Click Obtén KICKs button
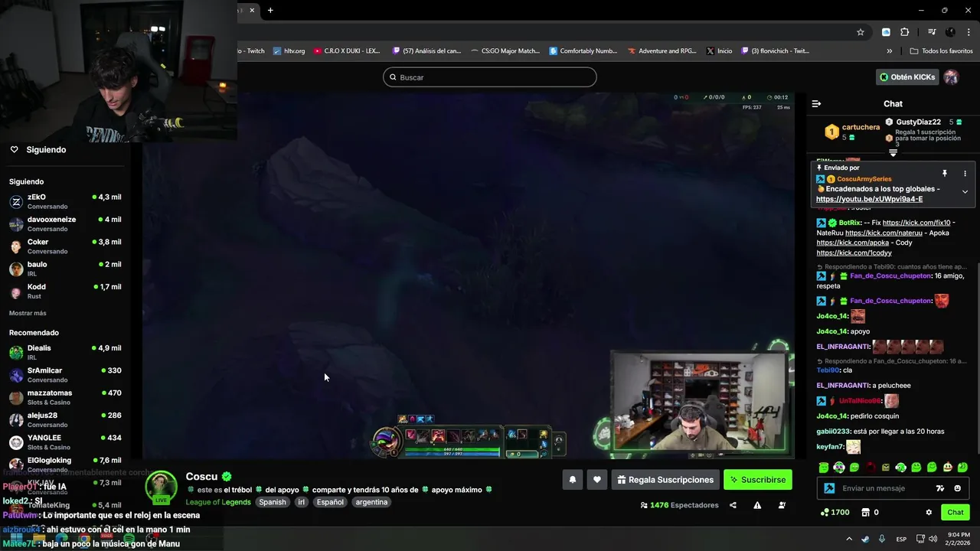 pos(907,77)
